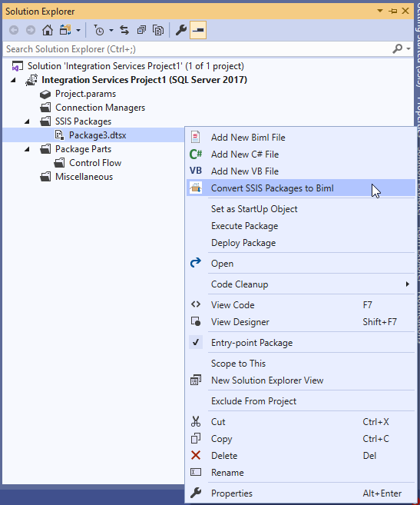Click the Copy icon in menu
The image size is (420, 505).
click(x=196, y=438)
